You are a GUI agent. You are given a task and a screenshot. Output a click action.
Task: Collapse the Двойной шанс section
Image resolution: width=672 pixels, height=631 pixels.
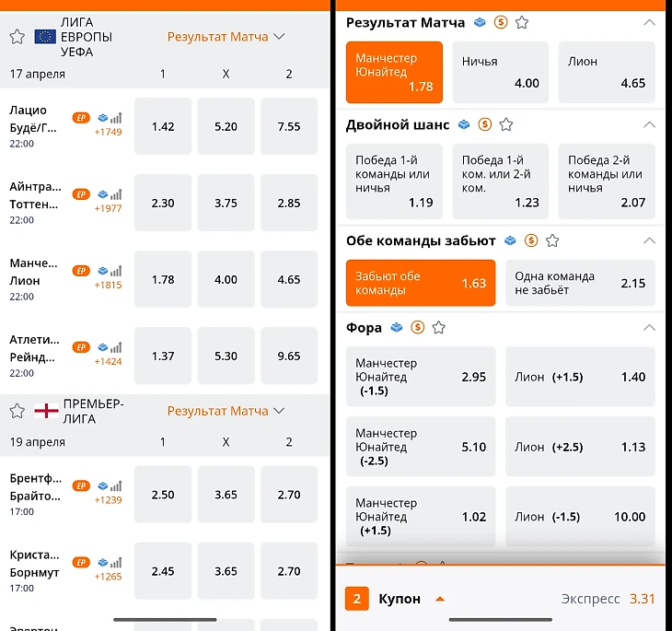click(x=649, y=124)
